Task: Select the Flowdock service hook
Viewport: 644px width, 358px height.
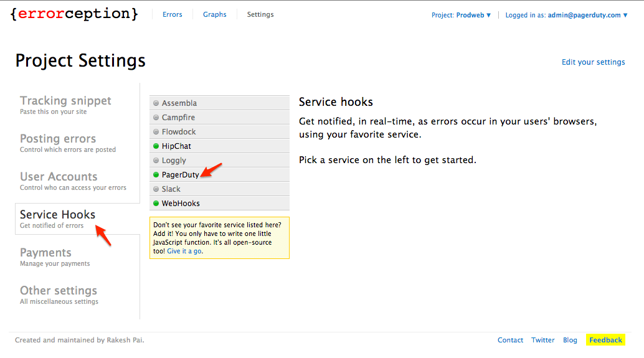Action: [179, 132]
